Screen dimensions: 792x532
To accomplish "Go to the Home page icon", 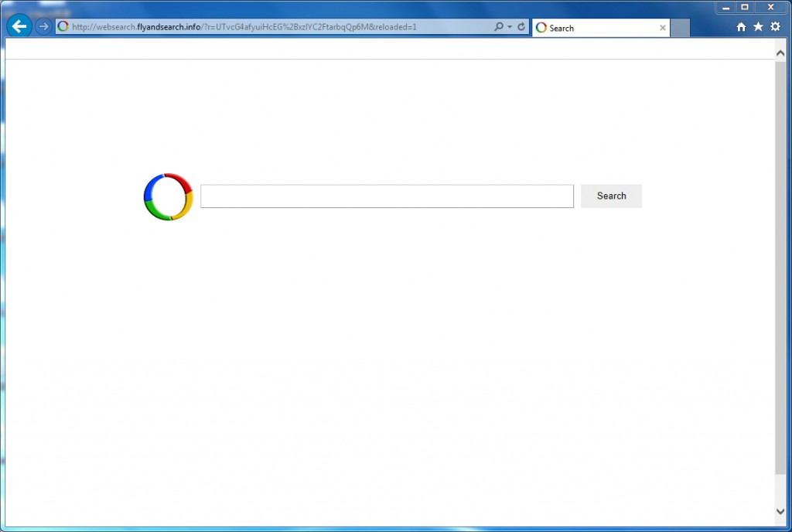I will point(741,27).
